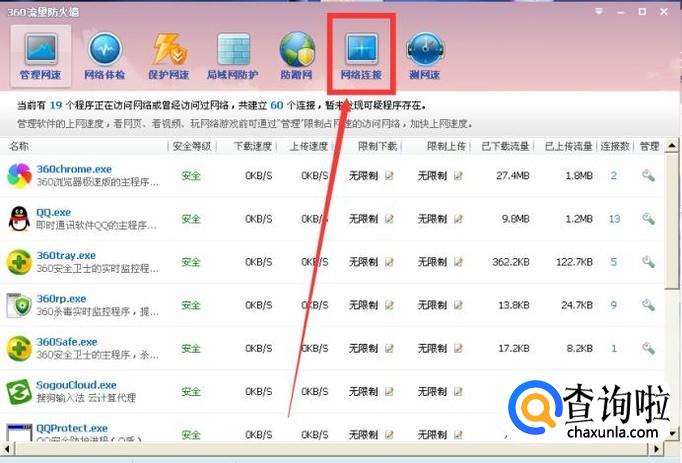The width and height of the screenshot is (682, 463).
Task: Edit upload limit for 360Safe.exe
Action: [x=458, y=349]
